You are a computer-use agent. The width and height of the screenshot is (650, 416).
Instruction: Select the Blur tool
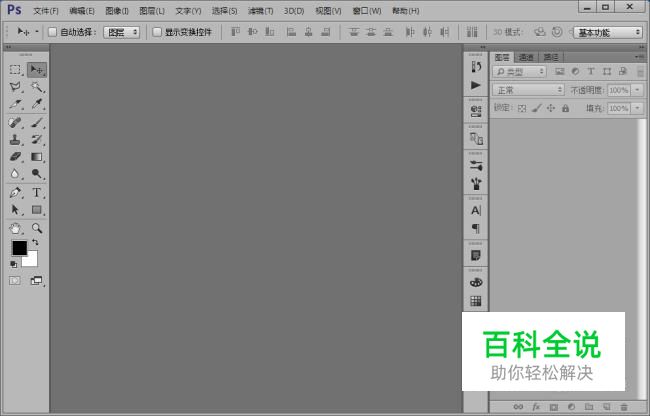point(15,174)
